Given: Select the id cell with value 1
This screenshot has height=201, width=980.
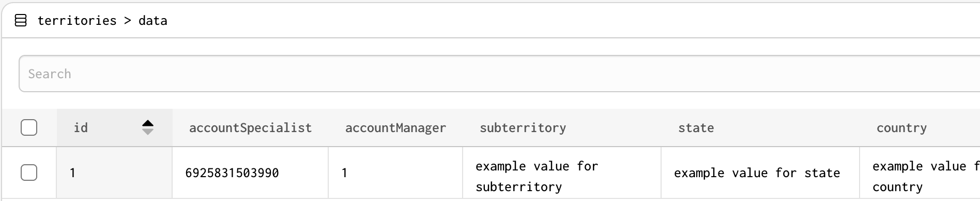Looking at the screenshot, I should click(x=114, y=173).
